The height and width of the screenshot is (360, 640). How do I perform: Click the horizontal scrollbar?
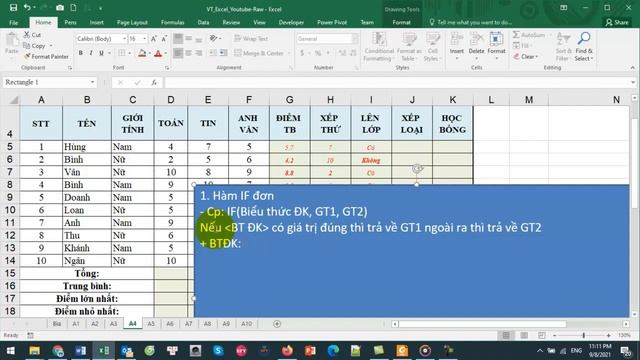pos(482,324)
